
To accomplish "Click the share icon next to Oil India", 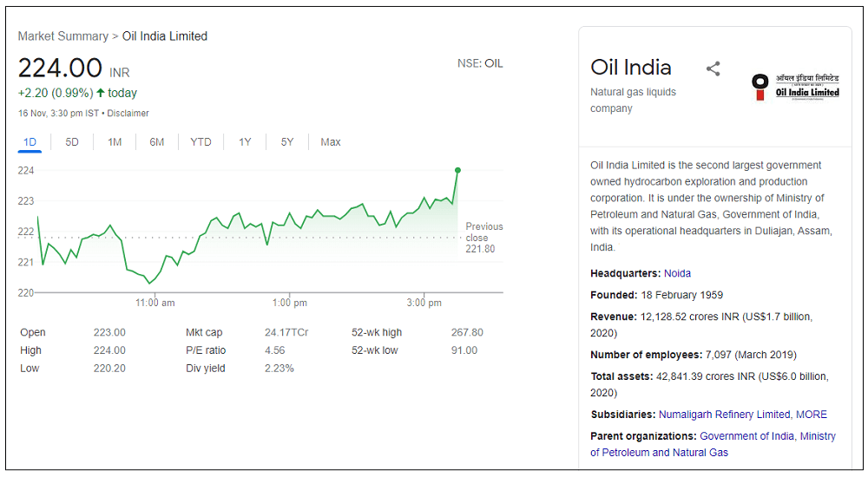I will click(x=713, y=69).
